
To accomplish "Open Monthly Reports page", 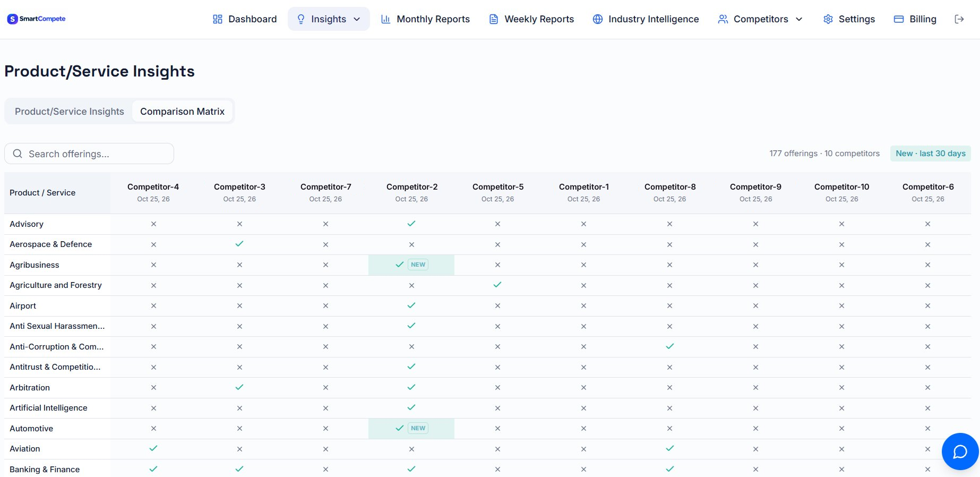I will tap(426, 19).
